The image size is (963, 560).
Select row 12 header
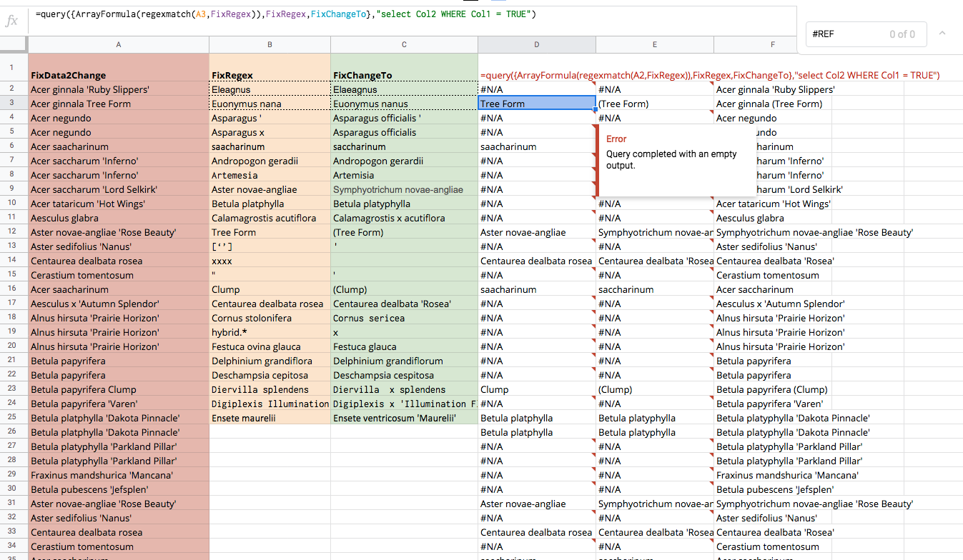[x=14, y=232]
